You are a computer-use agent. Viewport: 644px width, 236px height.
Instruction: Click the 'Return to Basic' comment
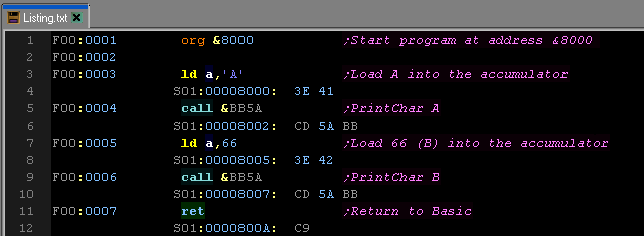408,211
